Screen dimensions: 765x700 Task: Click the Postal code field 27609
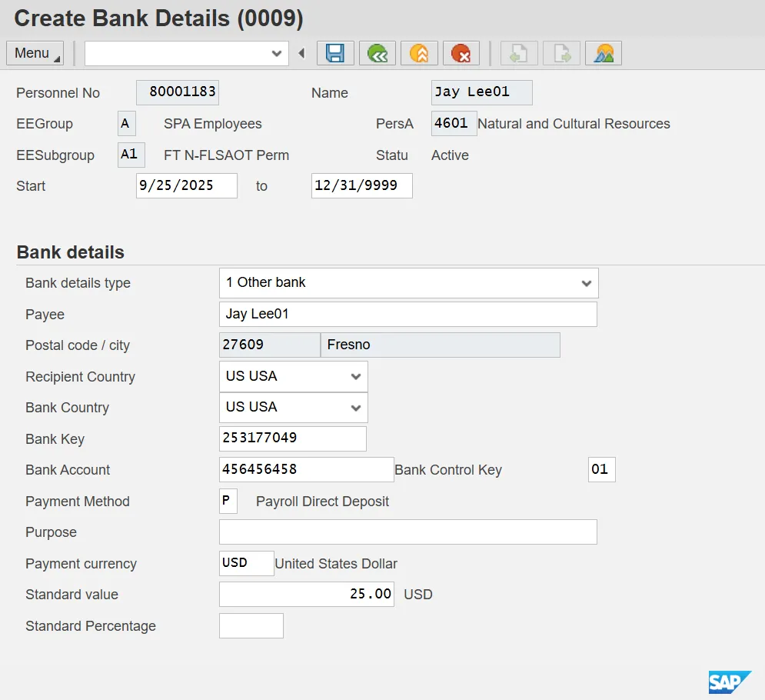click(x=270, y=345)
